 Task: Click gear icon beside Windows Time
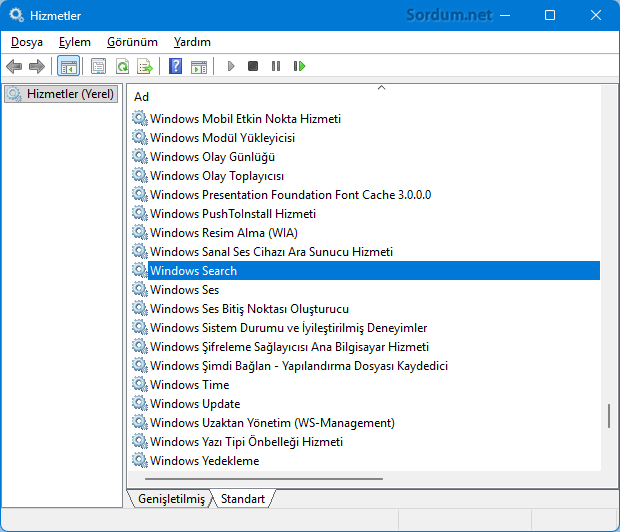tap(140, 384)
